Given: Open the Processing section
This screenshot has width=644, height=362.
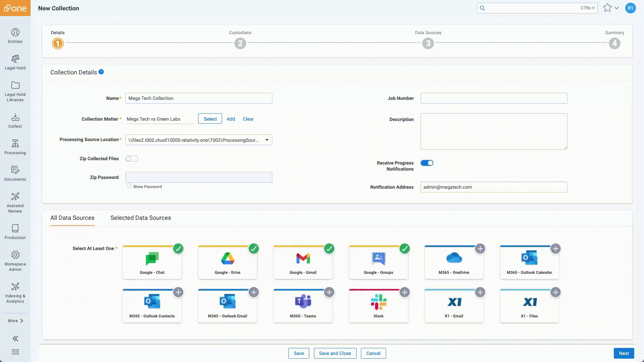Looking at the screenshot, I should pyautogui.click(x=15, y=147).
